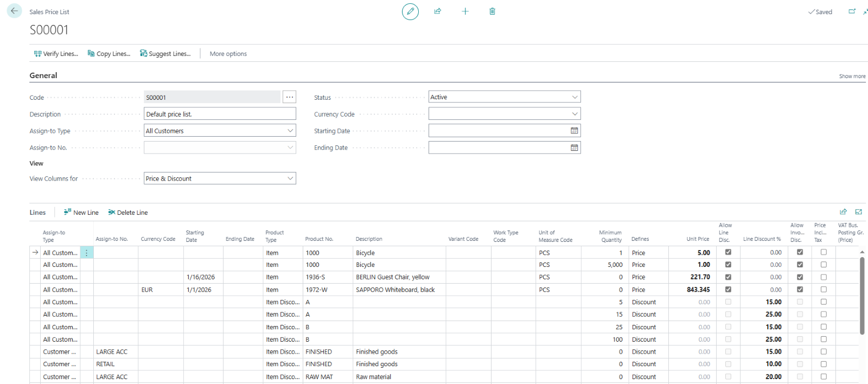Click Show more in General section
Image resolution: width=868 pixels, height=384 pixels.
[852, 76]
